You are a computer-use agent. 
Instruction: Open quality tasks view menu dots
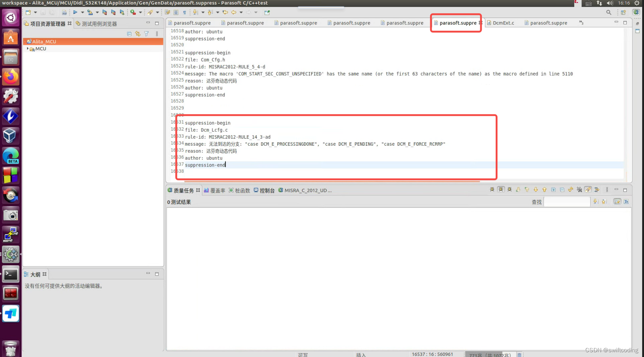[607, 190]
